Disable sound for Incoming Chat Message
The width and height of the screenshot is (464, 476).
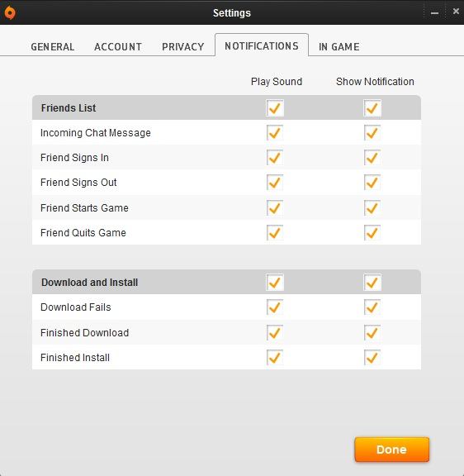275,133
